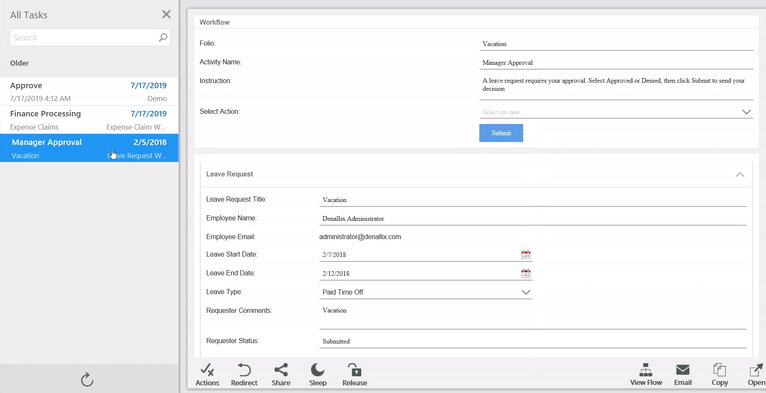Click the task Search field

point(90,38)
